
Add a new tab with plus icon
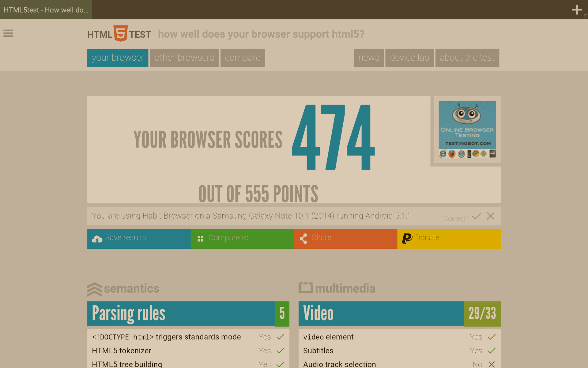pyautogui.click(x=577, y=10)
